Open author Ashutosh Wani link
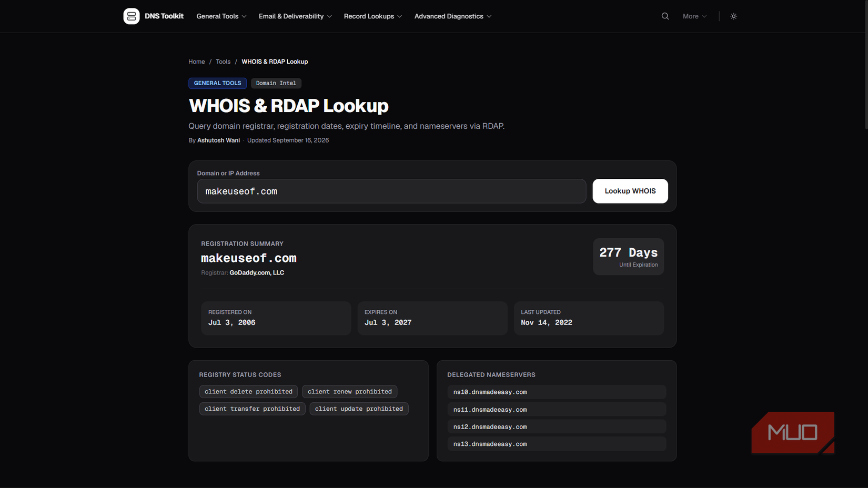This screenshot has width=868, height=488. point(218,140)
